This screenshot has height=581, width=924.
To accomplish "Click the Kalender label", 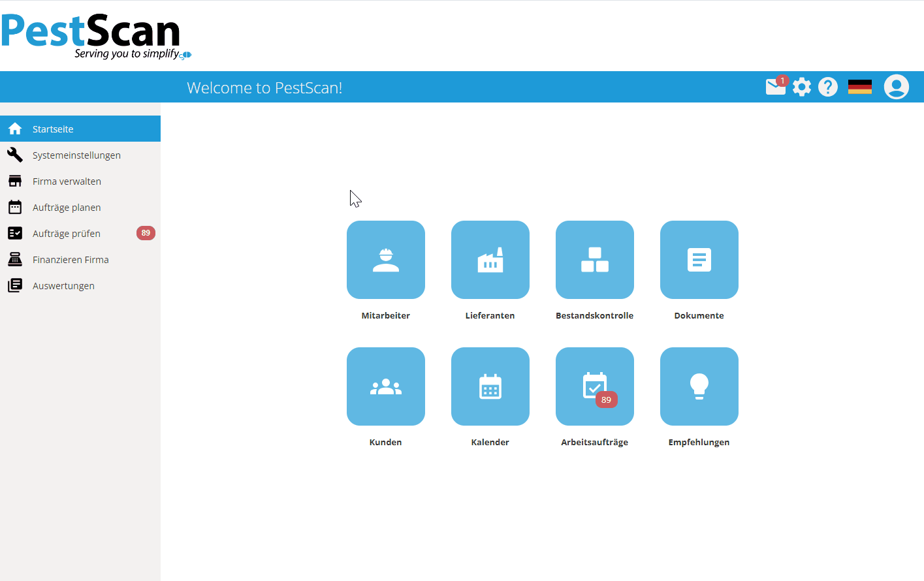I will coord(490,442).
